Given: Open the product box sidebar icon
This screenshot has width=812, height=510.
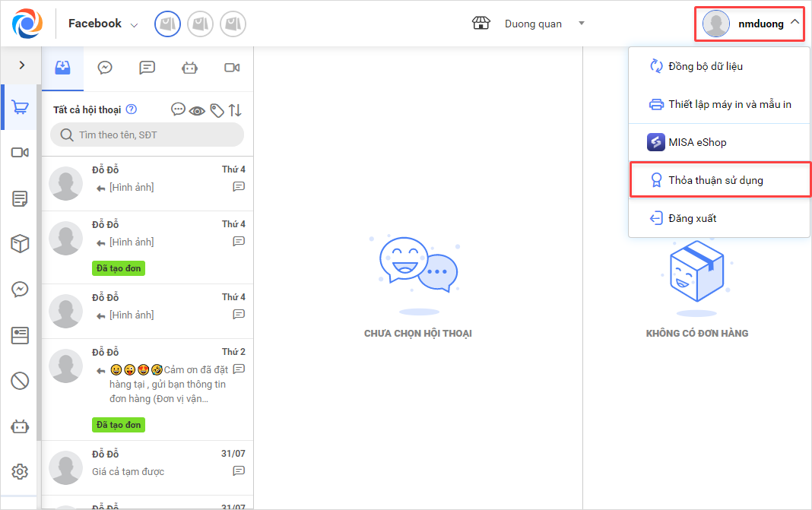Looking at the screenshot, I should 21,243.
